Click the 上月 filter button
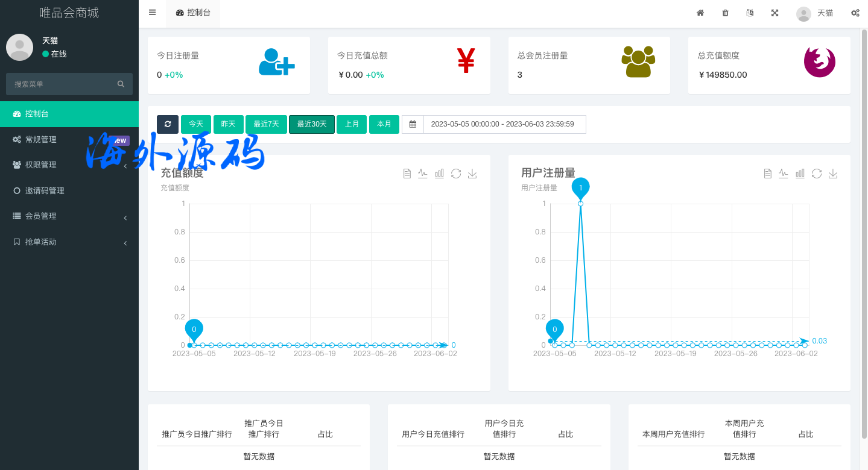 [x=352, y=124]
